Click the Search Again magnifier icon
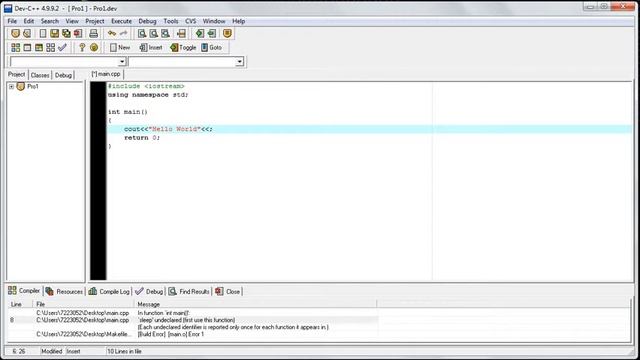Viewport: 640px width, 360px height. pos(165,33)
